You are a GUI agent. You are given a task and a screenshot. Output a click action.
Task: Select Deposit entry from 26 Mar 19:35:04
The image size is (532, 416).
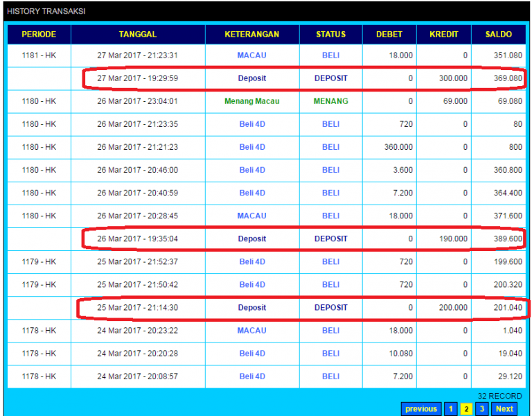(252, 239)
